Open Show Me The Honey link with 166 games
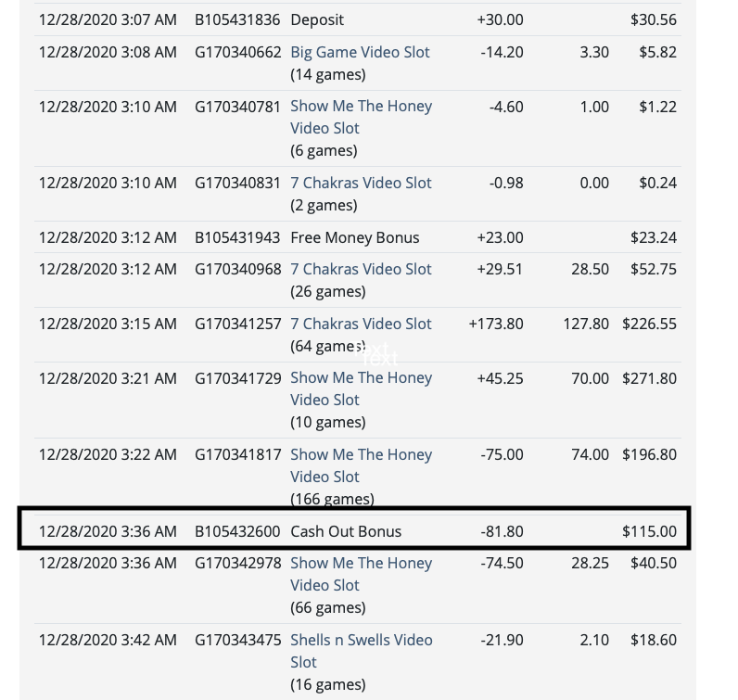 [x=361, y=465]
